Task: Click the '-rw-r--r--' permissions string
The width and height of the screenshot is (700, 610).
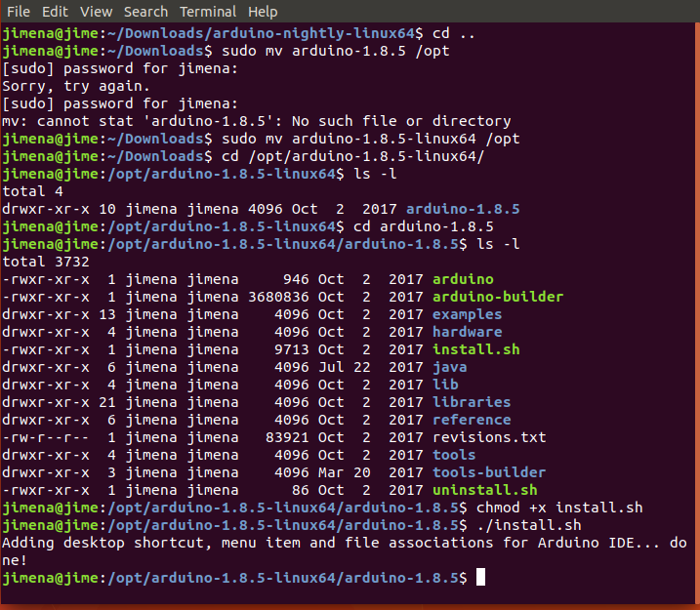Action: pos(46,437)
